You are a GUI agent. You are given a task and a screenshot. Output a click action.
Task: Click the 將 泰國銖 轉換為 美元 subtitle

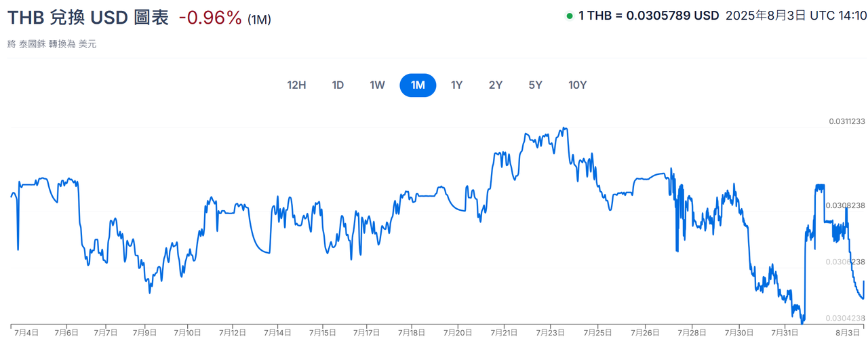[52, 44]
